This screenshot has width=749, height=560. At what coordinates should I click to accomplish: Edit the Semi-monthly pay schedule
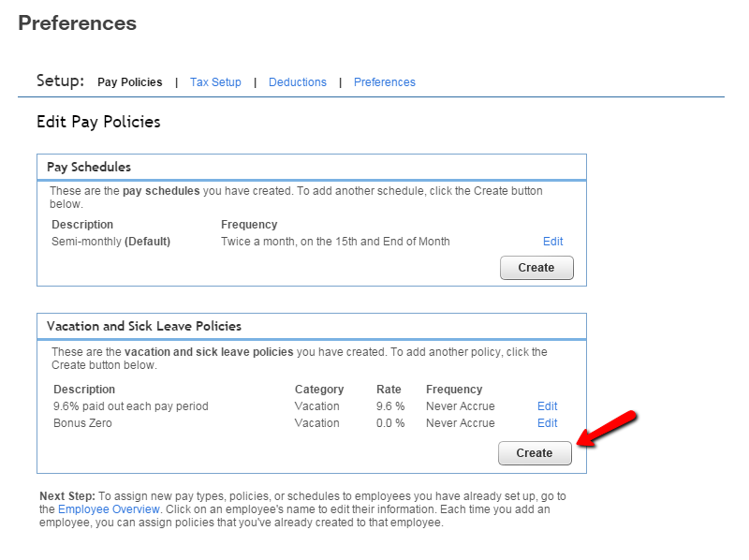pyautogui.click(x=552, y=242)
